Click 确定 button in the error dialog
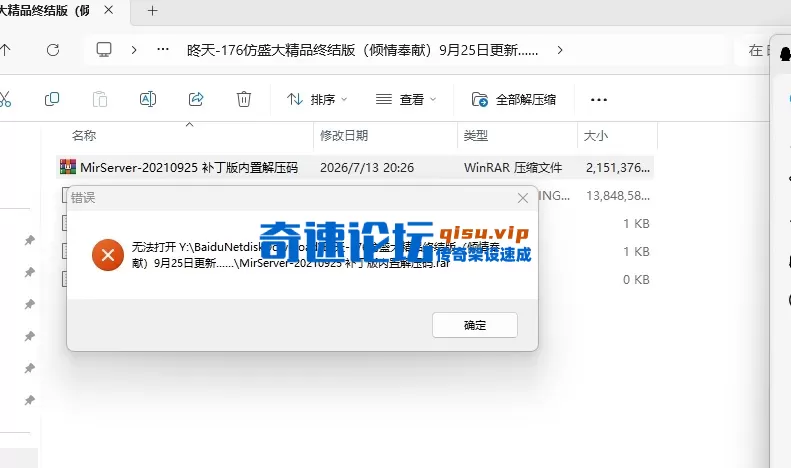791x468 pixels. [x=475, y=325]
